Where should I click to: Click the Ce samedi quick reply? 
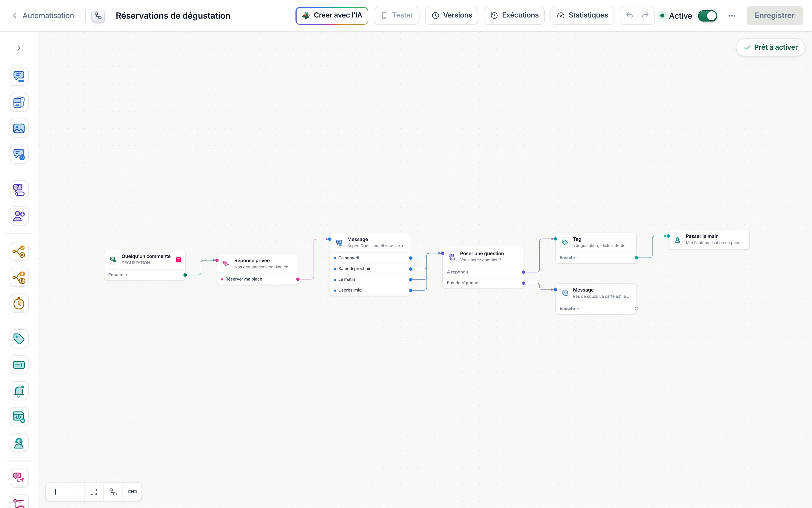(x=370, y=258)
